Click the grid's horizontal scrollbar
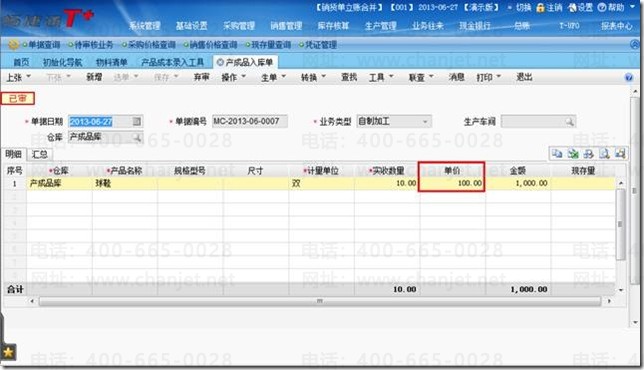644x370 pixels. click(320, 301)
